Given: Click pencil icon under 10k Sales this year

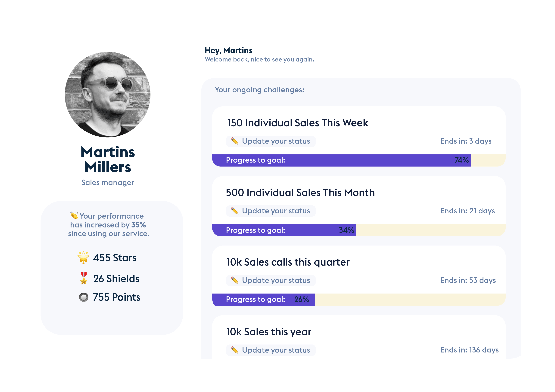Looking at the screenshot, I should point(234,350).
